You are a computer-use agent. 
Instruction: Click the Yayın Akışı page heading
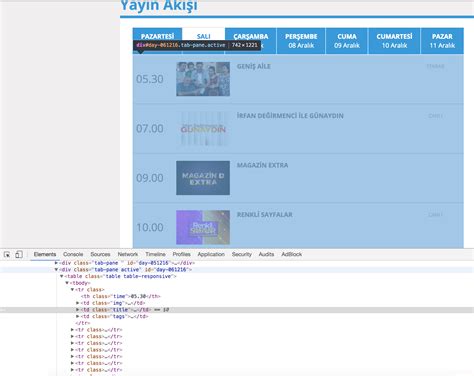point(159,6)
